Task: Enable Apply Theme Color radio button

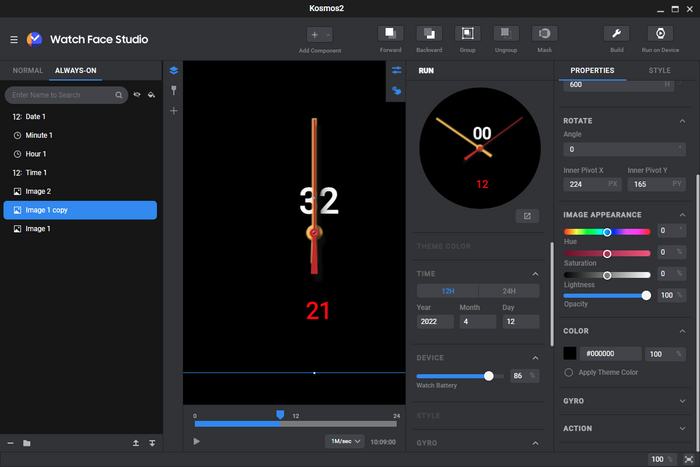Action: [x=569, y=372]
